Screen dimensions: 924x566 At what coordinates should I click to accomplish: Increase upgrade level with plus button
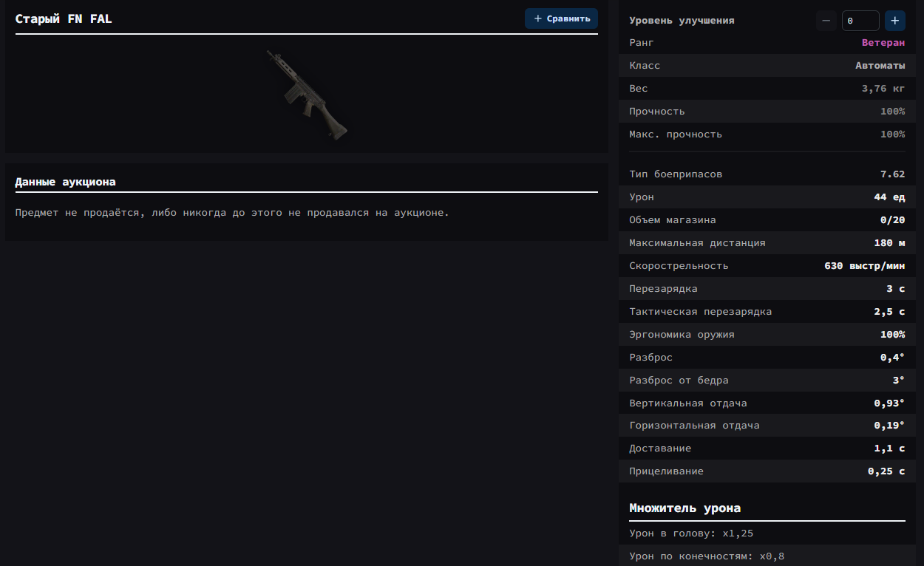point(894,21)
